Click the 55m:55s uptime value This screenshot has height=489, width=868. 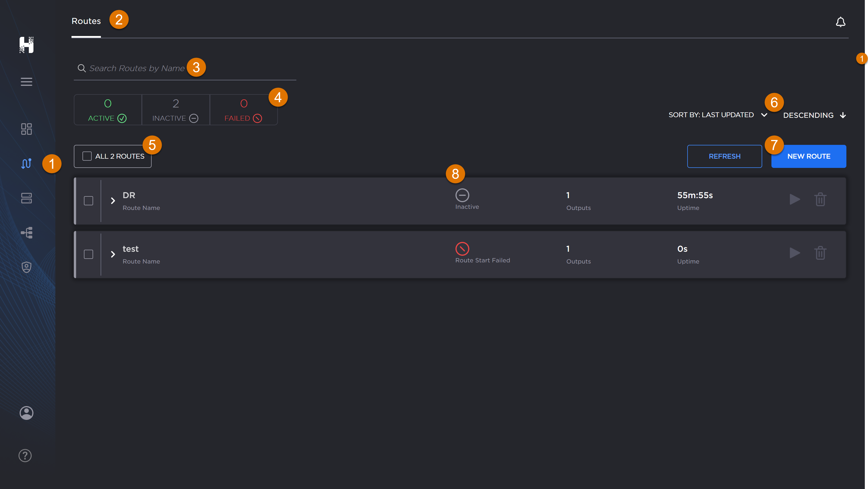(695, 195)
